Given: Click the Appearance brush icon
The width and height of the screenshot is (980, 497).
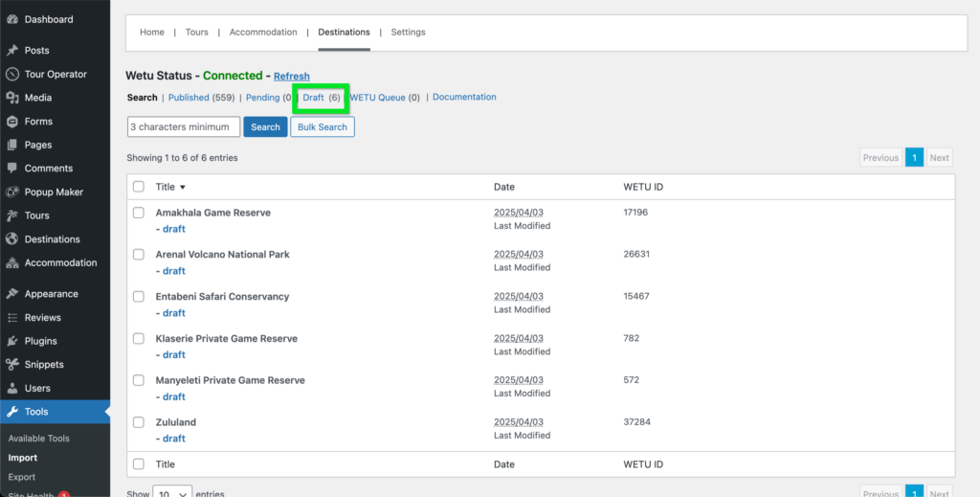Looking at the screenshot, I should pos(11,294).
